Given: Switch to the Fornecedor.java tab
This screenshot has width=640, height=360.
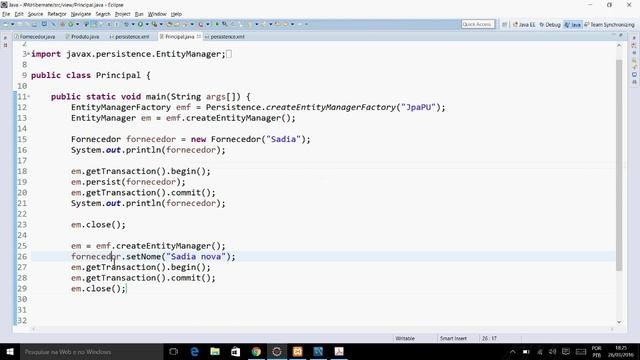Looking at the screenshot, I should (x=35, y=37).
